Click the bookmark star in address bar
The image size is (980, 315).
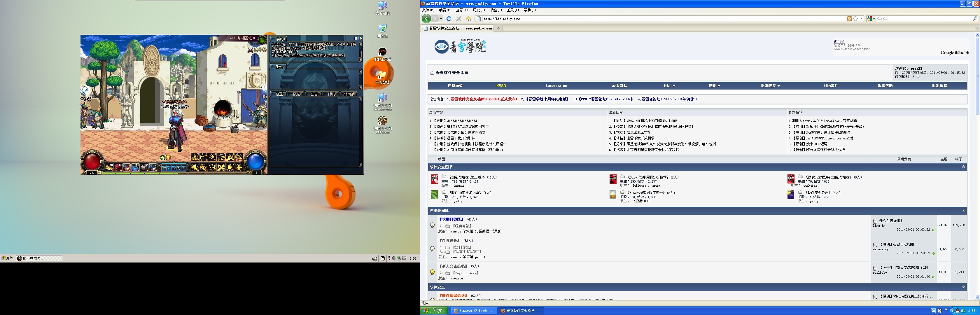(x=855, y=19)
